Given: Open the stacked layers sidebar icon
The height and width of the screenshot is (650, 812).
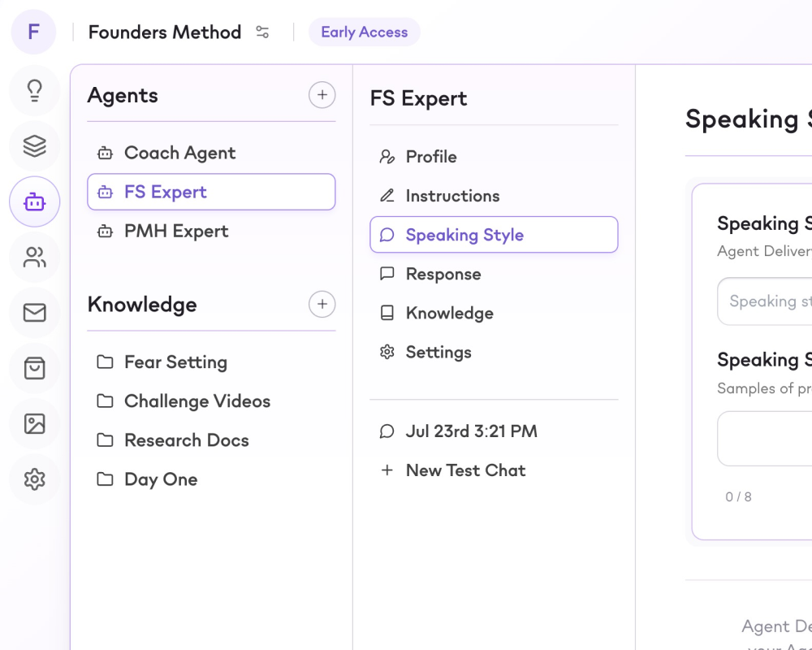Looking at the screenshot, I should pyautogui.click(x=34, y=146).
